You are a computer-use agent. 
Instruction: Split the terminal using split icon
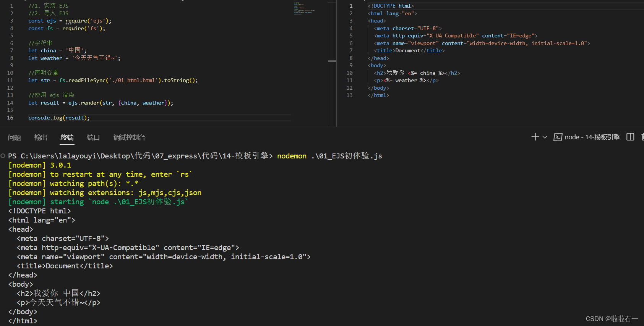click(x=630, y=137)
